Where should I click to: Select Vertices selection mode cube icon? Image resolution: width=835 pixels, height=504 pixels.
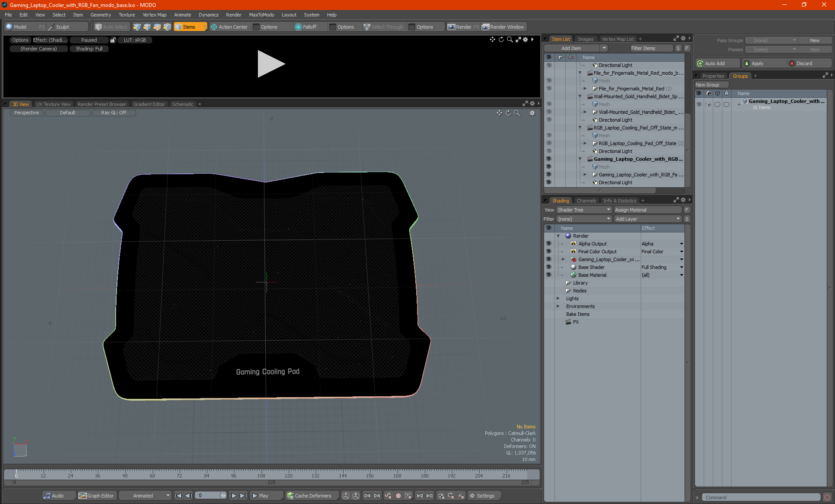coord(137,27)
